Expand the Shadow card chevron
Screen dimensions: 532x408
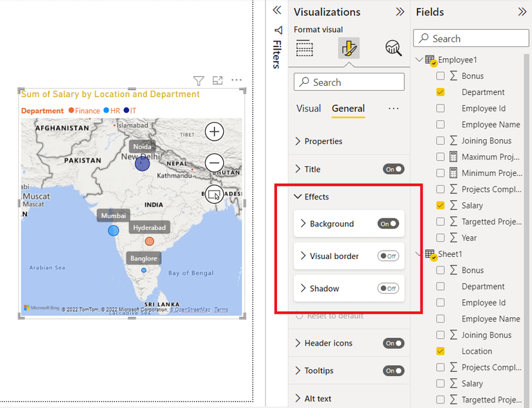[x=303, y=289]
